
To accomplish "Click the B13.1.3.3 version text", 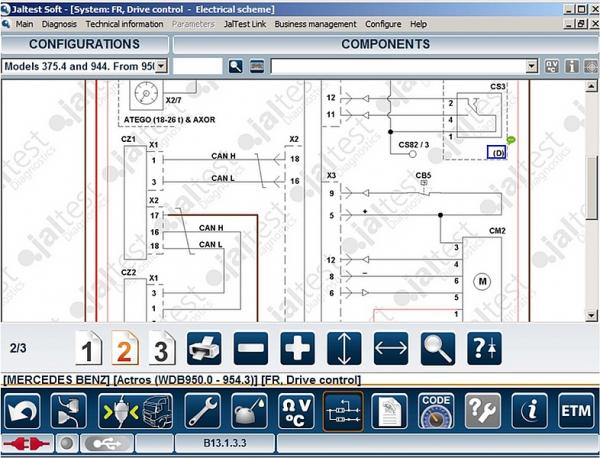I will point(225,443).
